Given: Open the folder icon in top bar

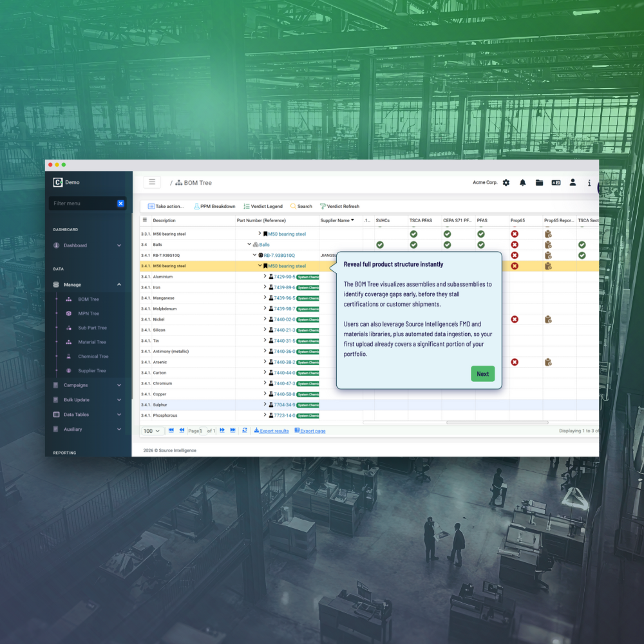Looking at the screenshot, I should [x=539, y=183].
